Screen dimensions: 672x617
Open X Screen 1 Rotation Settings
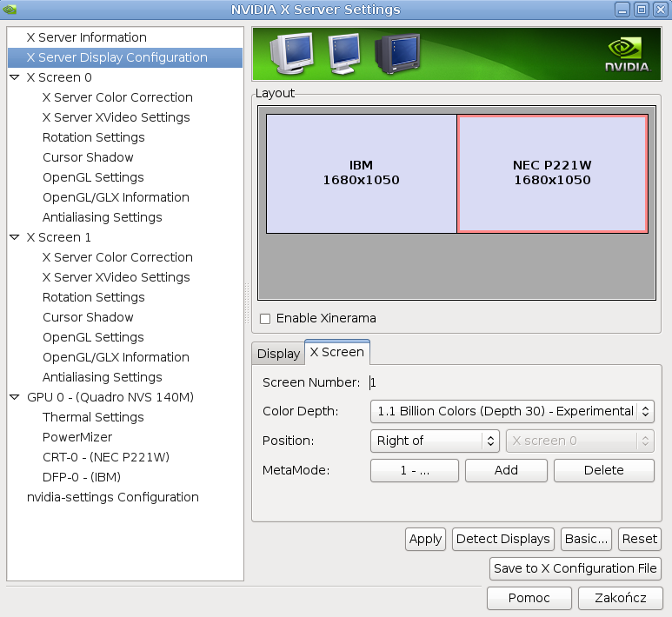93,297
